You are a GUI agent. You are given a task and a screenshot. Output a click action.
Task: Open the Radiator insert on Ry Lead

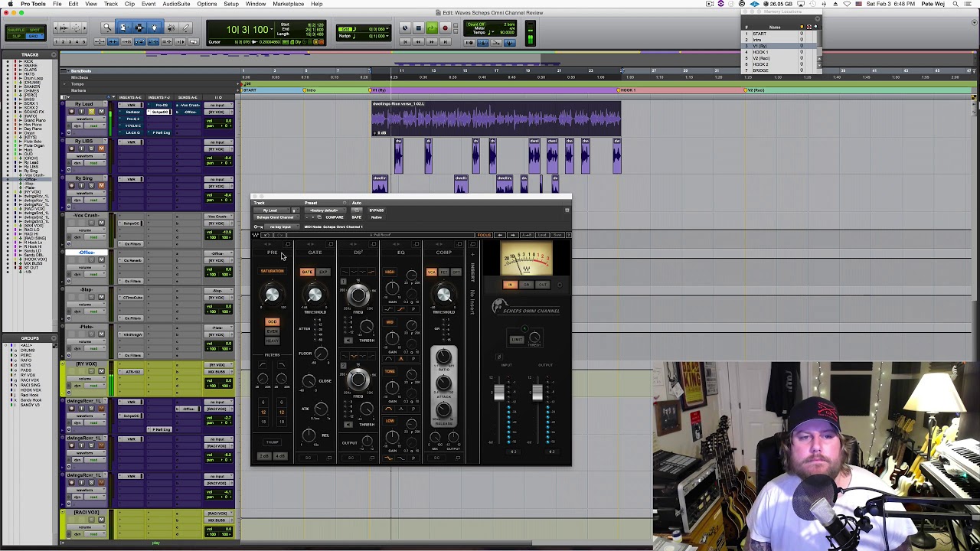131,112
